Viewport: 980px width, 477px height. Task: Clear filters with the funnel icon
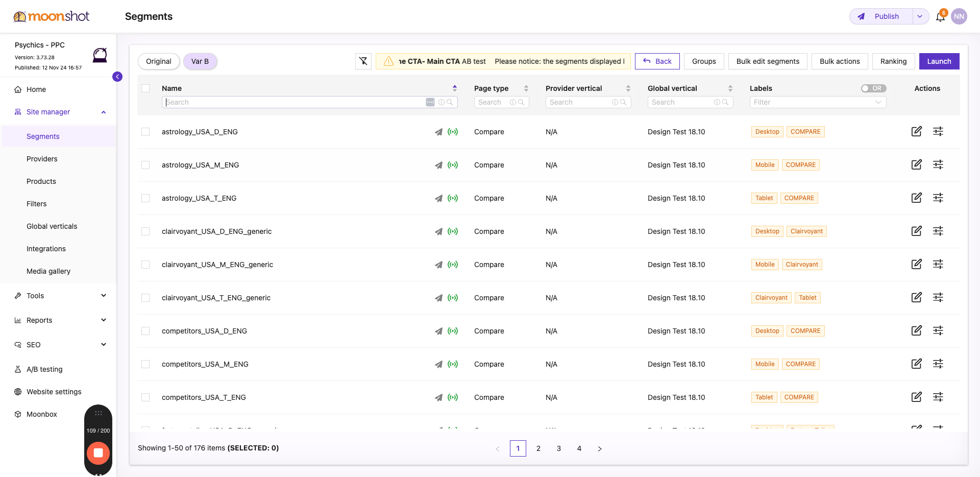point(363,61)
